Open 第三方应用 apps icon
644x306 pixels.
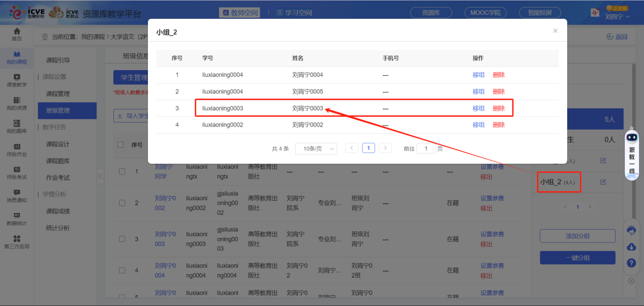click(17, 241)
